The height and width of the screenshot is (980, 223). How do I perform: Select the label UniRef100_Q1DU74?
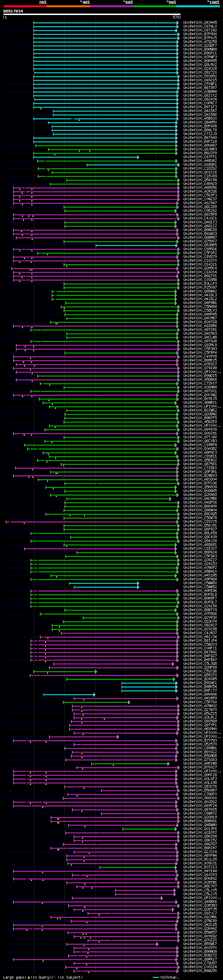pyautogui.click(x=200, y=621)
